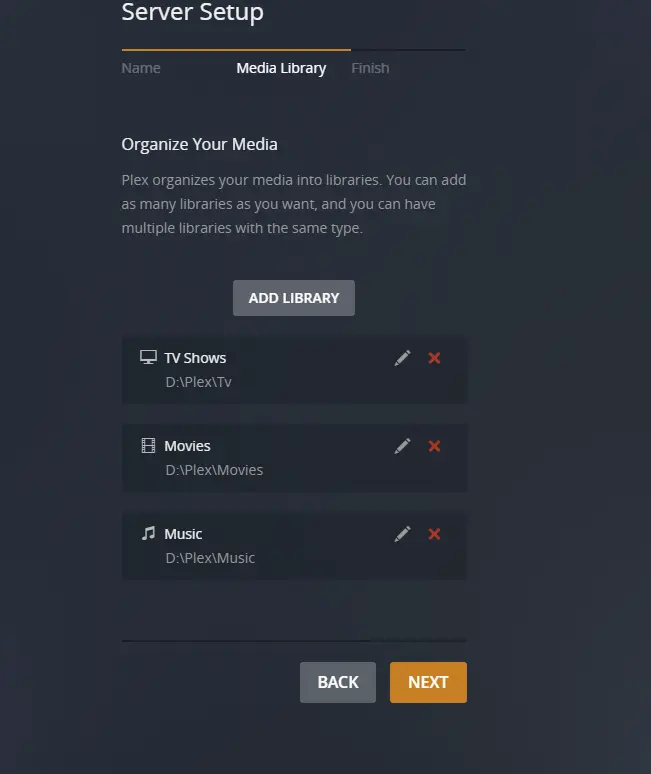Select the Media Library step tab
This screenshot has height=774, width=651.
pos(281,68)
